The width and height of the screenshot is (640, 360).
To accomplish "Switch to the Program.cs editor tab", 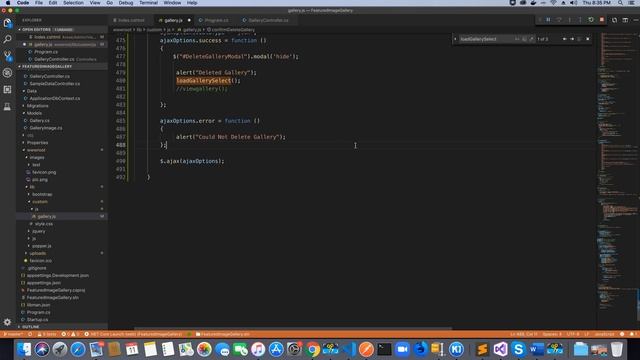I will 216,20.
